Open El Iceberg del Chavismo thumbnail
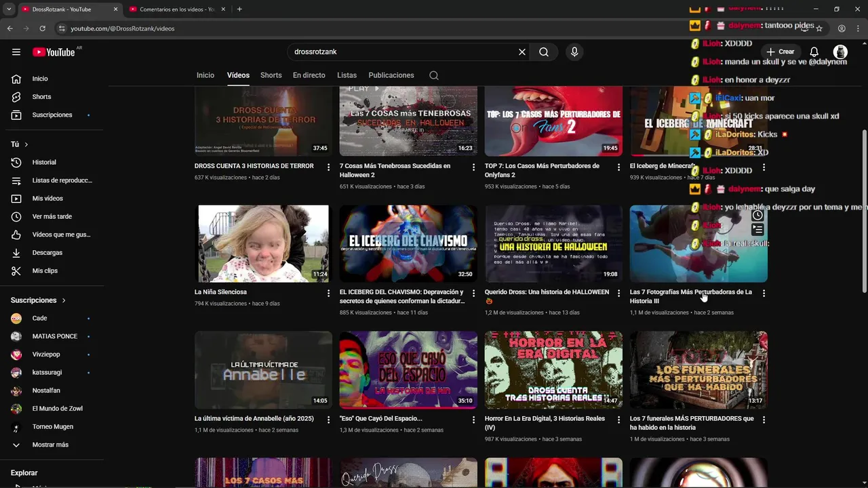 (408, 243)
